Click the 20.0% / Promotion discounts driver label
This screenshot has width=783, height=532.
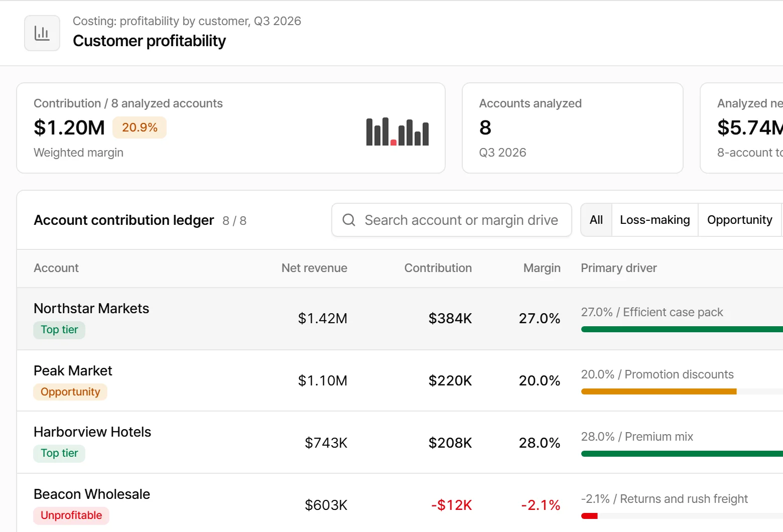(x=658, y=374)
